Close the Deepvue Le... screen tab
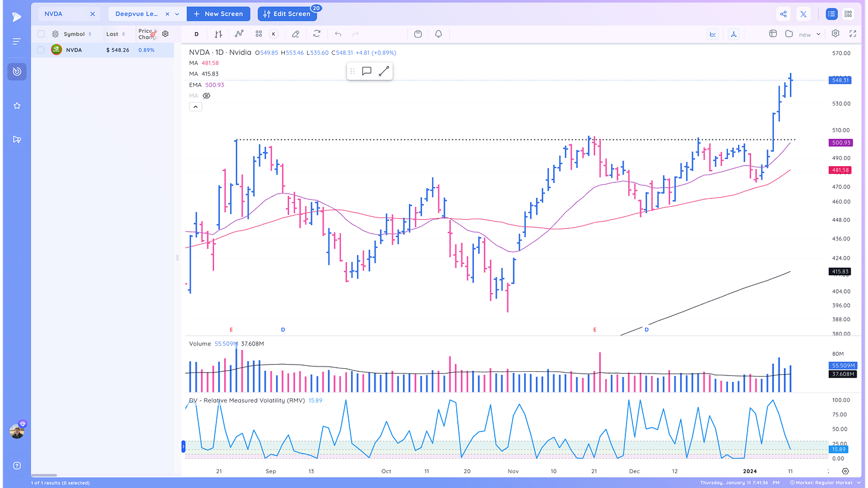This screenshot has height=488, width=868. click(x=167, y=14)
